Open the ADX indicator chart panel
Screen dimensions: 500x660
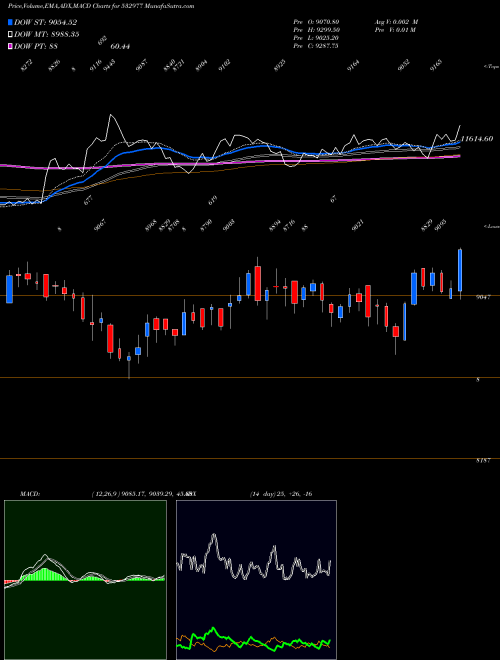point(256,580)
